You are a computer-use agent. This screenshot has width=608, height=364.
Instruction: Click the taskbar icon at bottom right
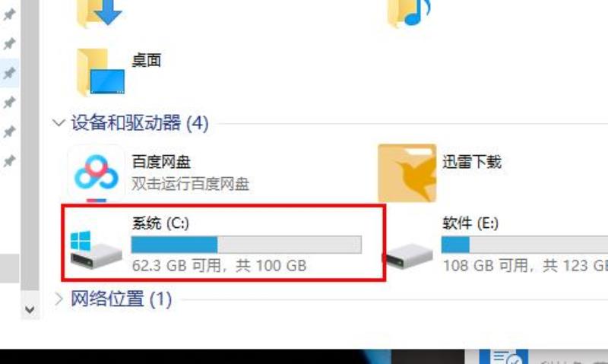[x=504, y=356]
